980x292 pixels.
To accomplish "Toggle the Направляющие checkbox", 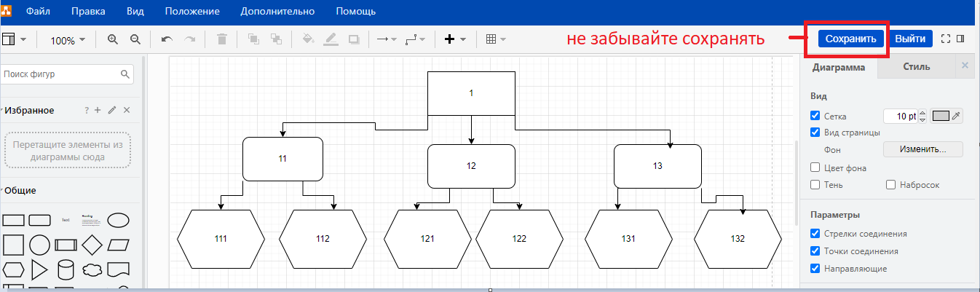I will click(815, 269).
